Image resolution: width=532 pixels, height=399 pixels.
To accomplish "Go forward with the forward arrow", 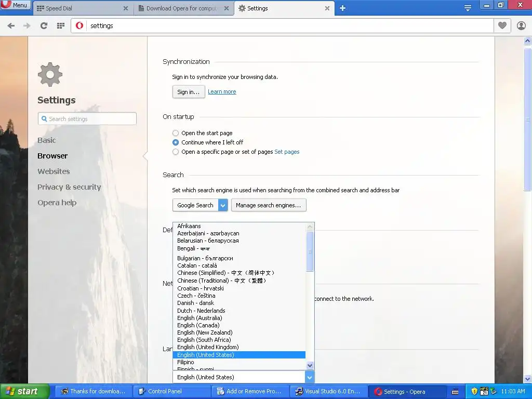I will click(27, 25).
